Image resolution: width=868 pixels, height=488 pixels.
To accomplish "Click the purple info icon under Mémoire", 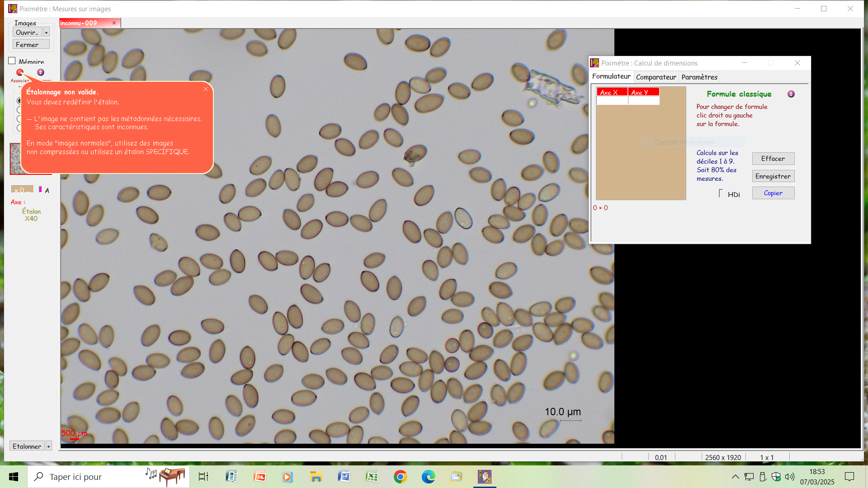I will tap(41, 72).
